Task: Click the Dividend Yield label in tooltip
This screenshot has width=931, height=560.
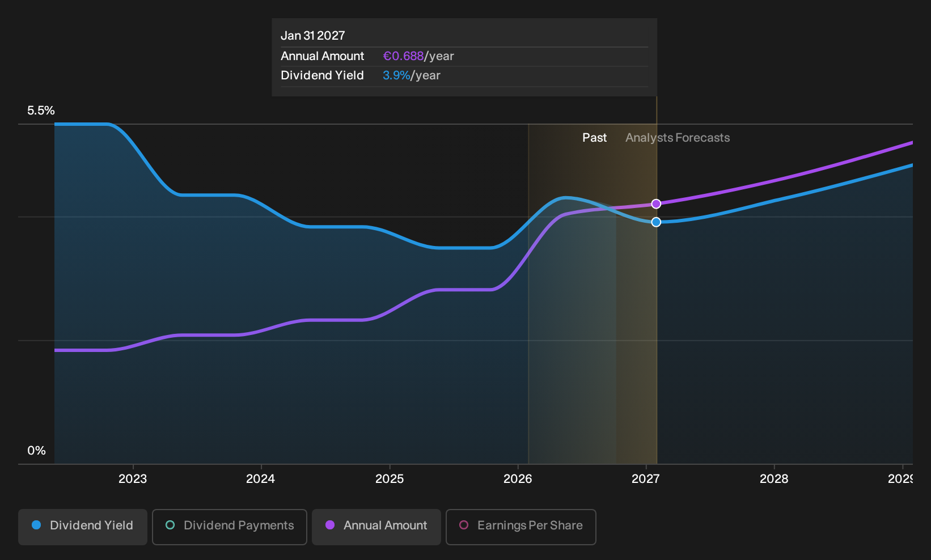Action: pyautogui.click(x=322, y=75)
